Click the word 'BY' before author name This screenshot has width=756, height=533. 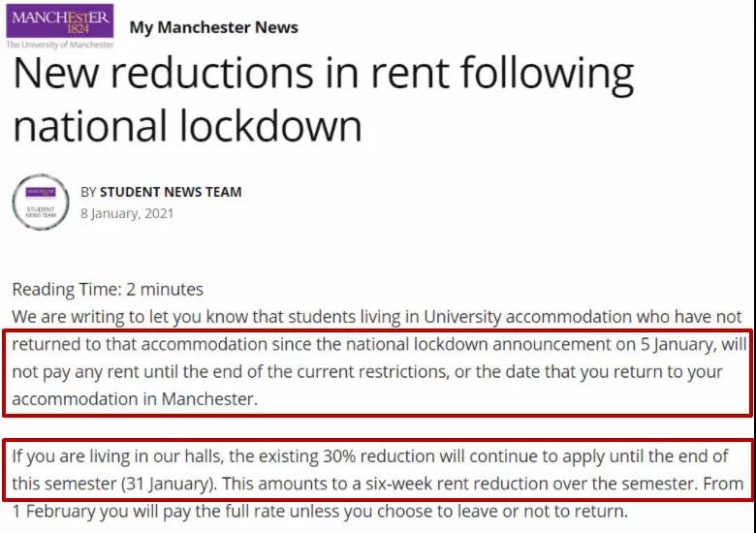pos(89,192)
